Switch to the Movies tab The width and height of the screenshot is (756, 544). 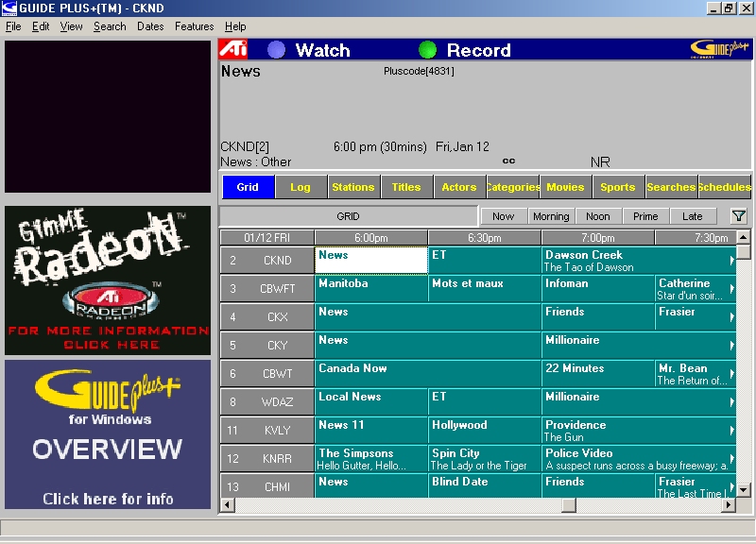[x=565, y=187]
